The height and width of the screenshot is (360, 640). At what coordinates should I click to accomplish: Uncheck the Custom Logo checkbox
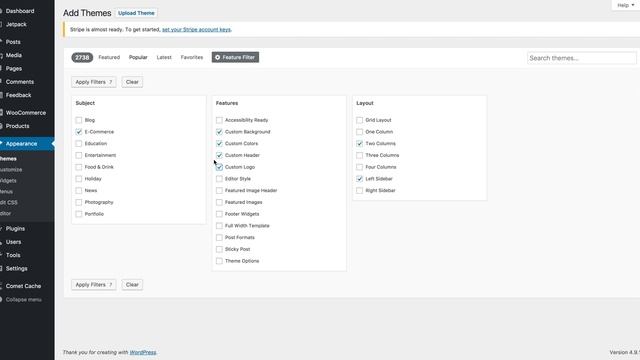pyautogui.click(x=219, y=167)
